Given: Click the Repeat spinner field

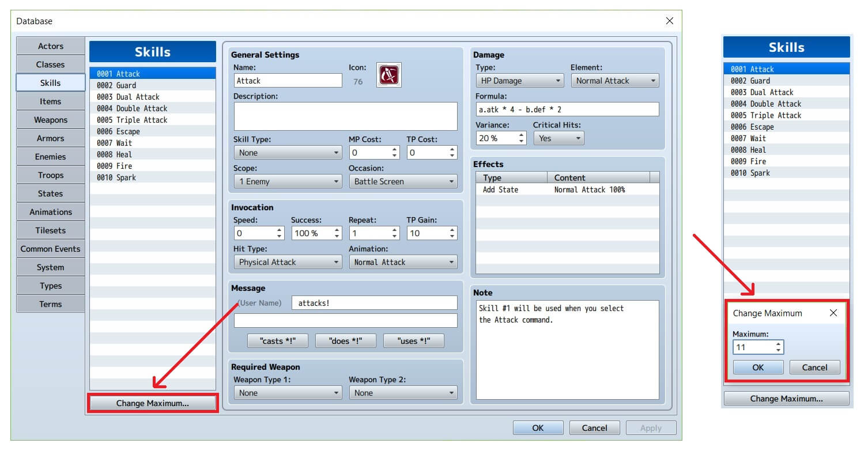Looking at the screenshot, I should click(374, 233).
